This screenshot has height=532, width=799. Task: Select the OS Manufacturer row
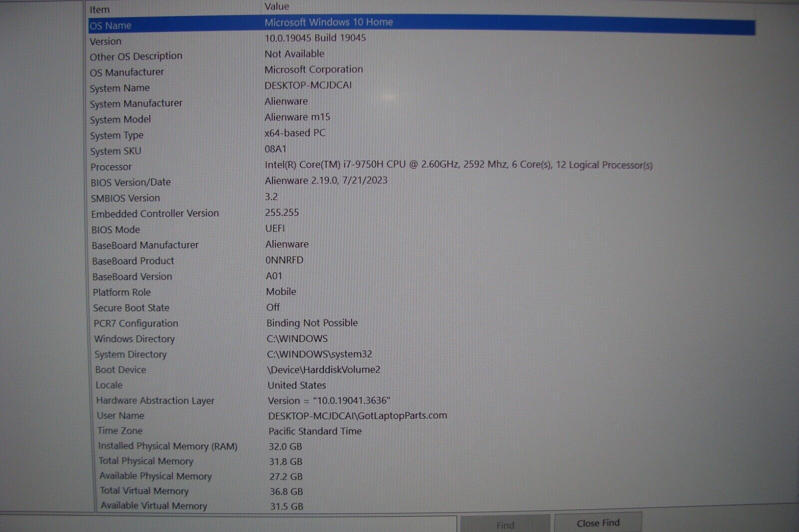coord(421,71)
